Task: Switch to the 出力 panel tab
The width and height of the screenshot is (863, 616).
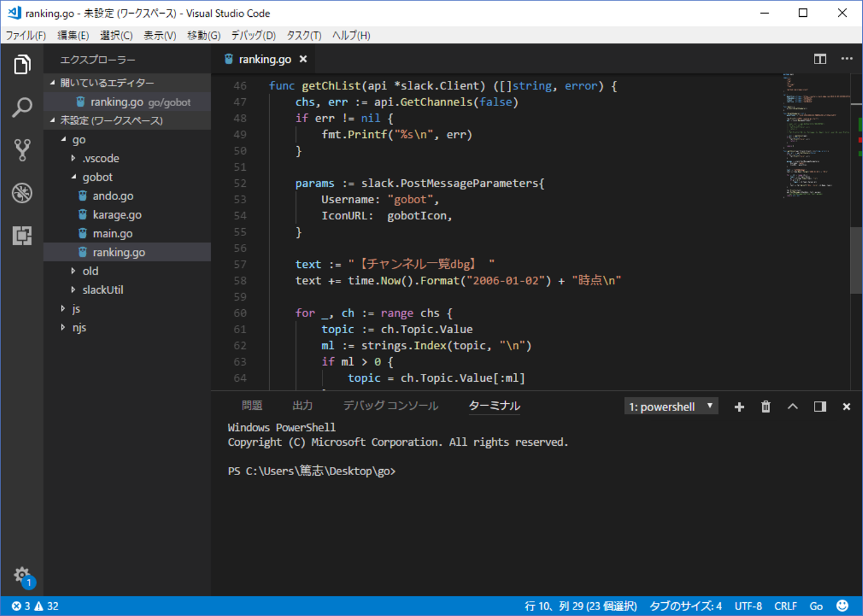Action: [302, 406]
